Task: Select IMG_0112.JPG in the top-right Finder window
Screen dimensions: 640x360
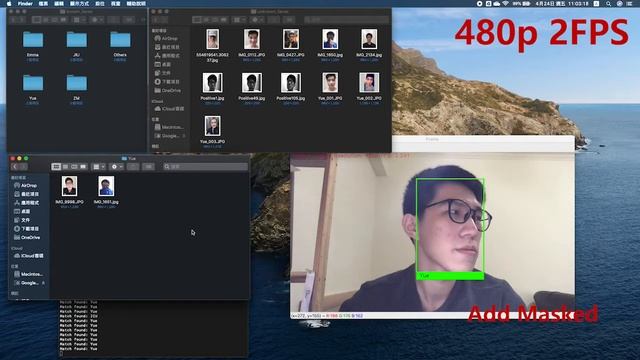Action: 252,39
